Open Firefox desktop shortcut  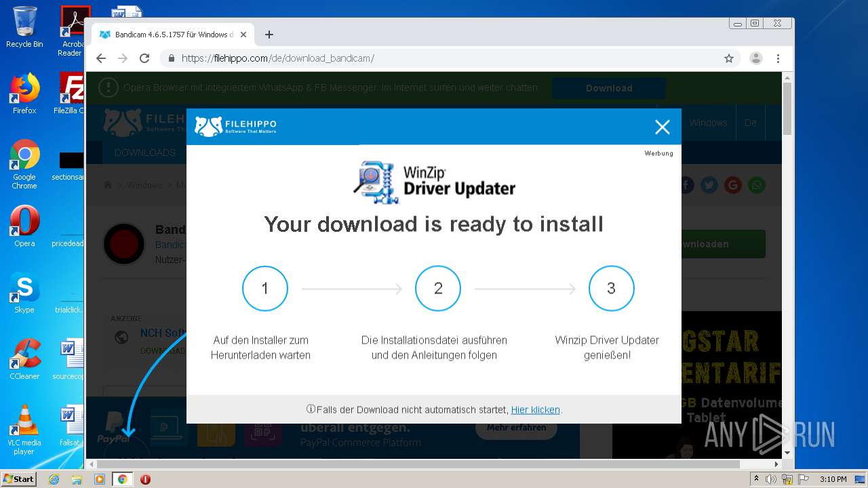click(x=24, y=94)
